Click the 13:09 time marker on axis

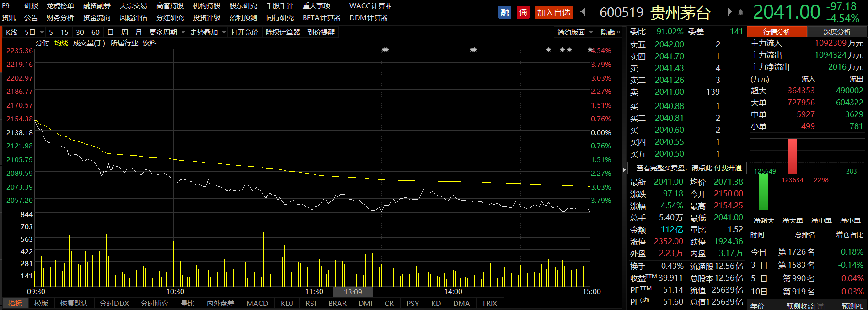(353, 292)
